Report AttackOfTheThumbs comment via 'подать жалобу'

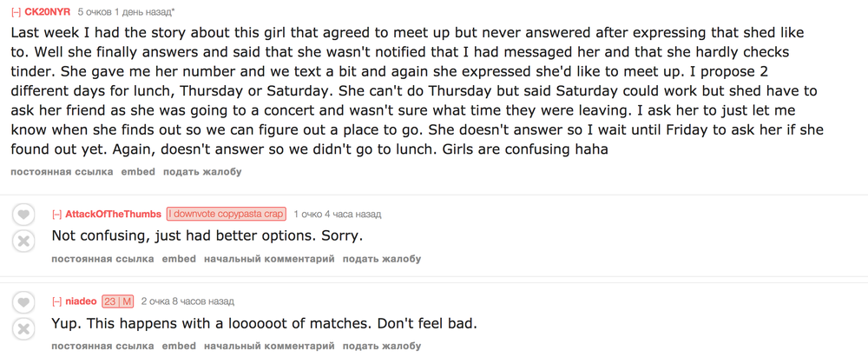coord(382,259)
